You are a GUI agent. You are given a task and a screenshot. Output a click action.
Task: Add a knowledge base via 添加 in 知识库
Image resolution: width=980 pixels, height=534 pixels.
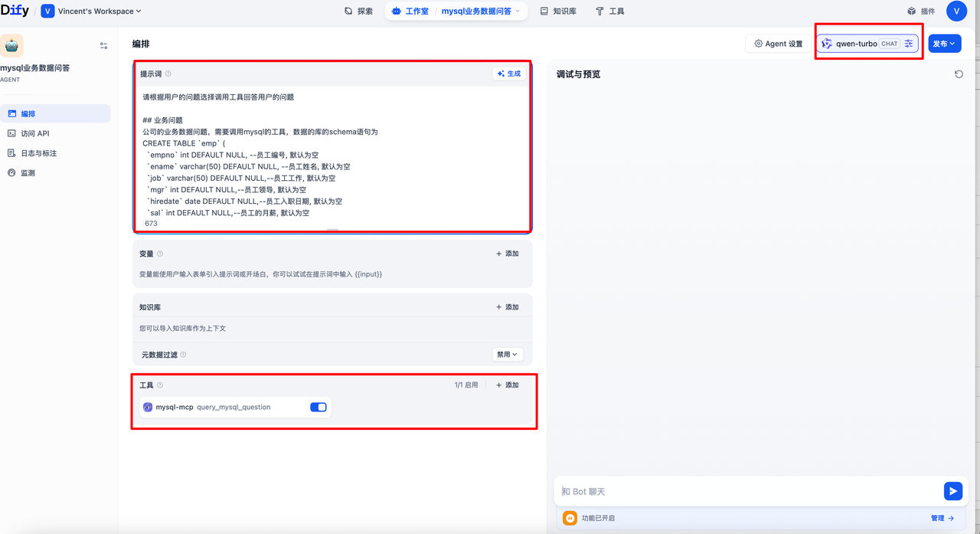[x=508, y=307]
